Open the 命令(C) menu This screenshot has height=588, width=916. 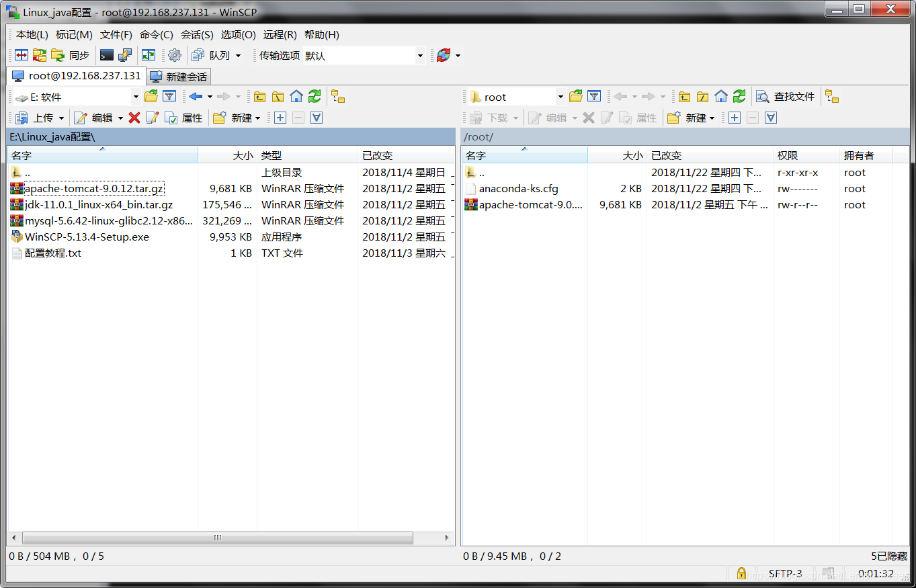pos(157,35)
